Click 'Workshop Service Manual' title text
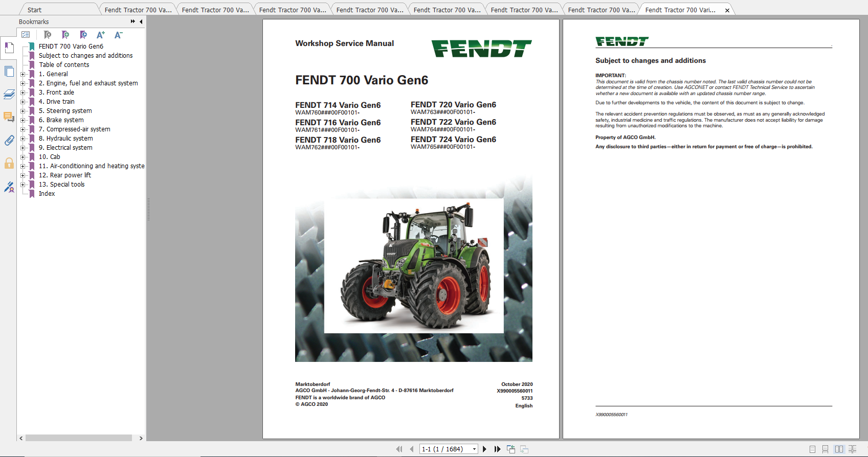Screen dimensions: 868x457 coord(345,43)
